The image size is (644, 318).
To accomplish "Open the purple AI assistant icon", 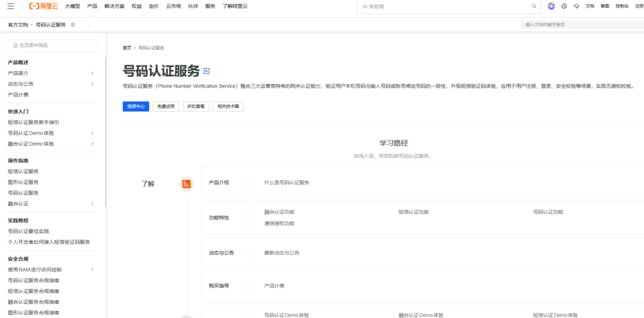I will (x=552, y=6).
